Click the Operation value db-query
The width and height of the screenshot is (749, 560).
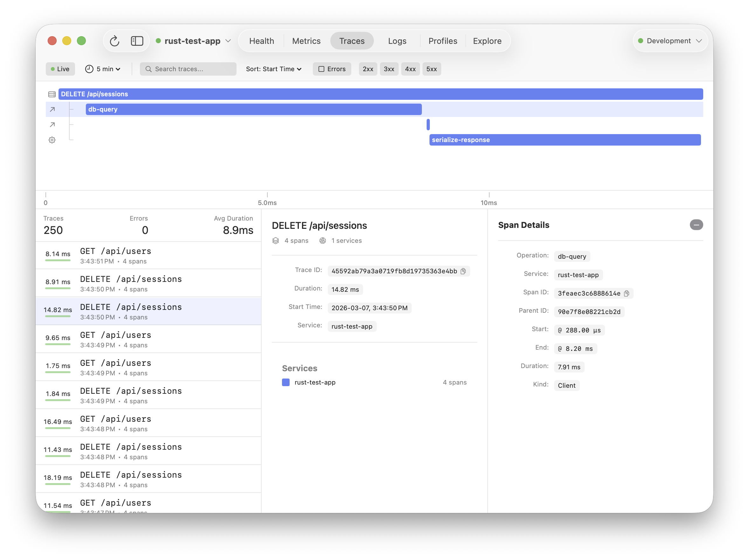pyautogui.click(x=572, y=256)
